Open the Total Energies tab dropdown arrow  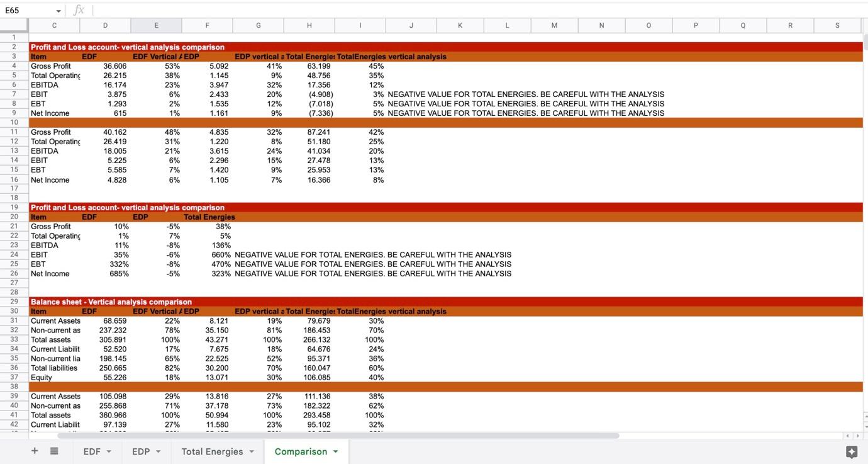point(252,451)
